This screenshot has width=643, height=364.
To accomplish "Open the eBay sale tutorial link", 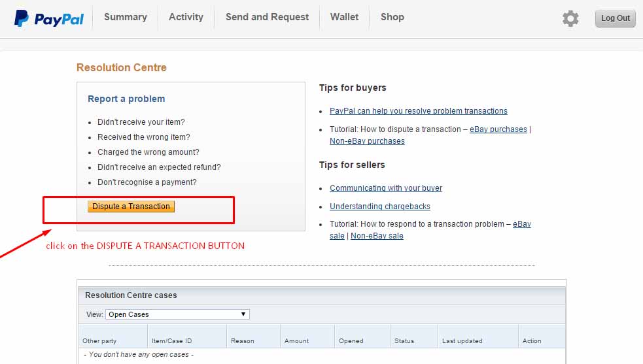I will (521, 224).
